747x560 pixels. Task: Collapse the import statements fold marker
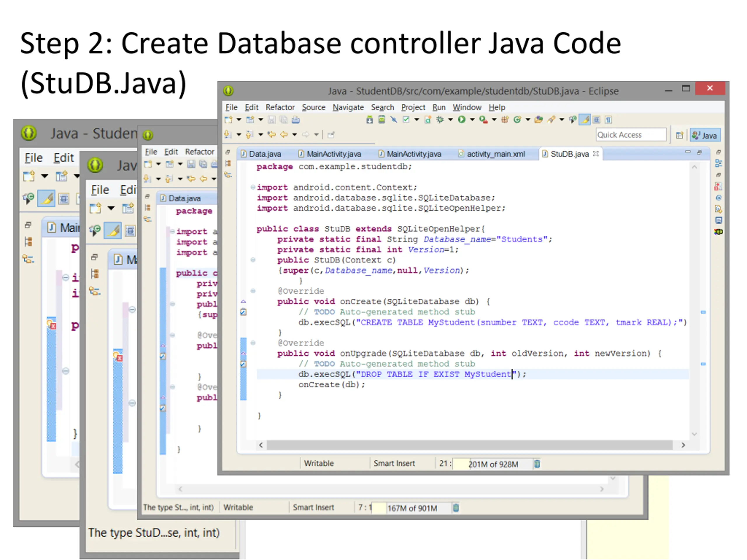click(x=253, y=187)
